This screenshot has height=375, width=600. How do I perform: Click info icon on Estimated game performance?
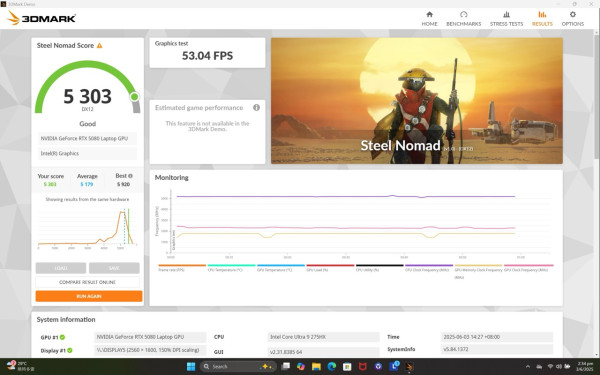point(256,108)
